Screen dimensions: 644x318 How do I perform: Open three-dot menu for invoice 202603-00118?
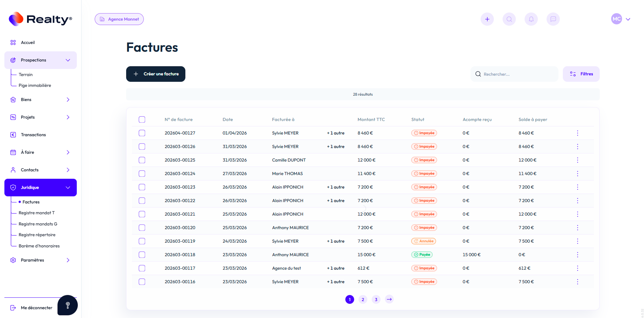(577, 255)
